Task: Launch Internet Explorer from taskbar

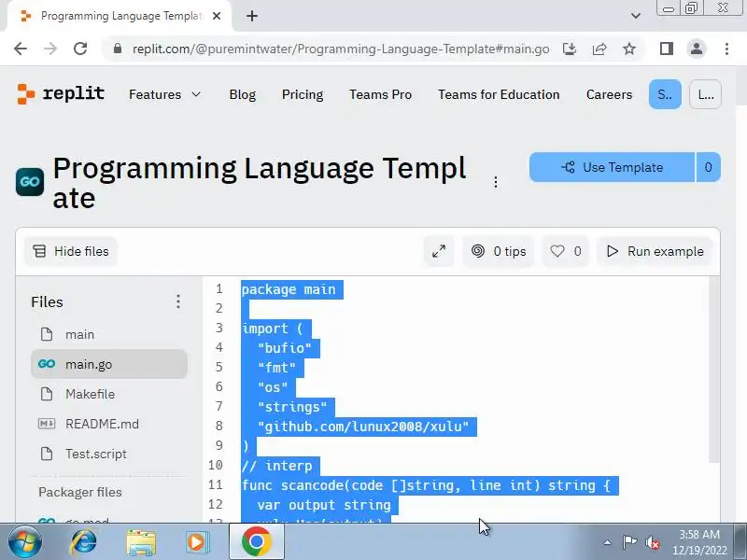Action: [83, 542]
